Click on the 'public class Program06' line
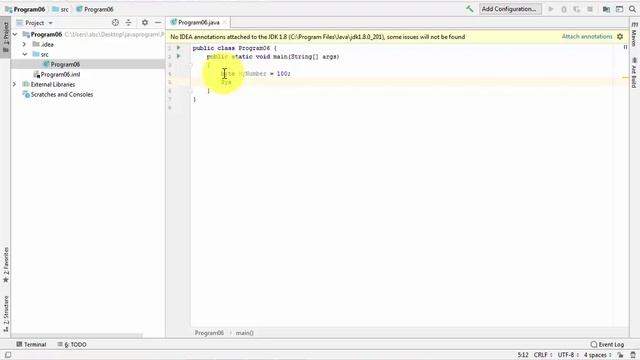The width and height of the screenshot is (640, 360). [234, 48]
